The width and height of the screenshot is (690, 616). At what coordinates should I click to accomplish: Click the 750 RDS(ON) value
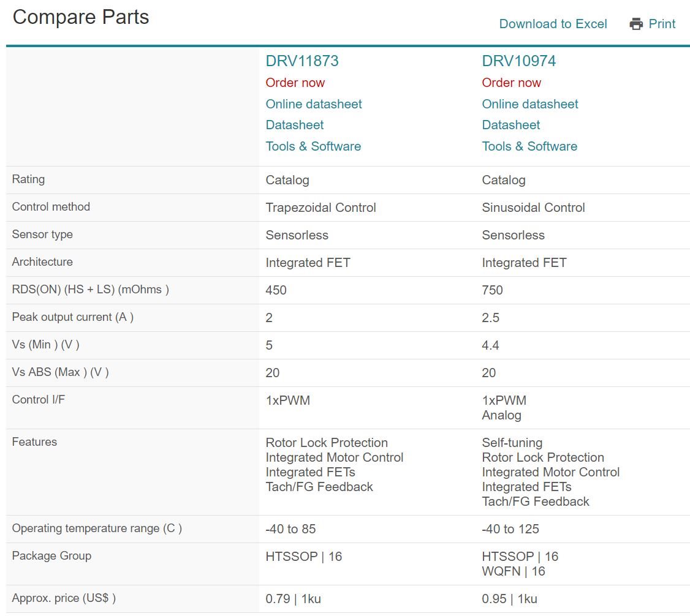tap(492, 290)
